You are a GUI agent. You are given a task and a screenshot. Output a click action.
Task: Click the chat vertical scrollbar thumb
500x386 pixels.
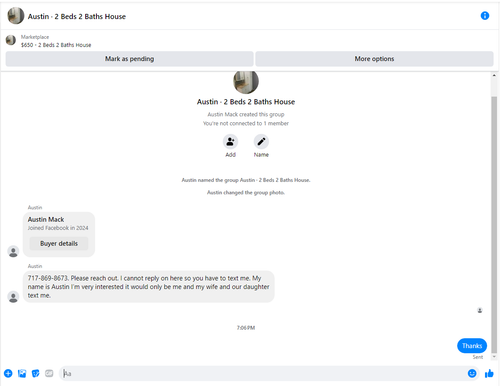(x=494, y=225)
